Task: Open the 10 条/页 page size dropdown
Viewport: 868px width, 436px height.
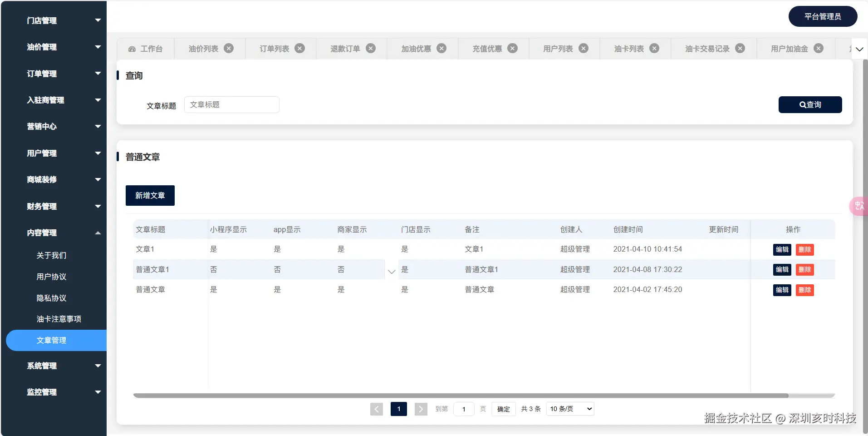Action: point(570,409)
